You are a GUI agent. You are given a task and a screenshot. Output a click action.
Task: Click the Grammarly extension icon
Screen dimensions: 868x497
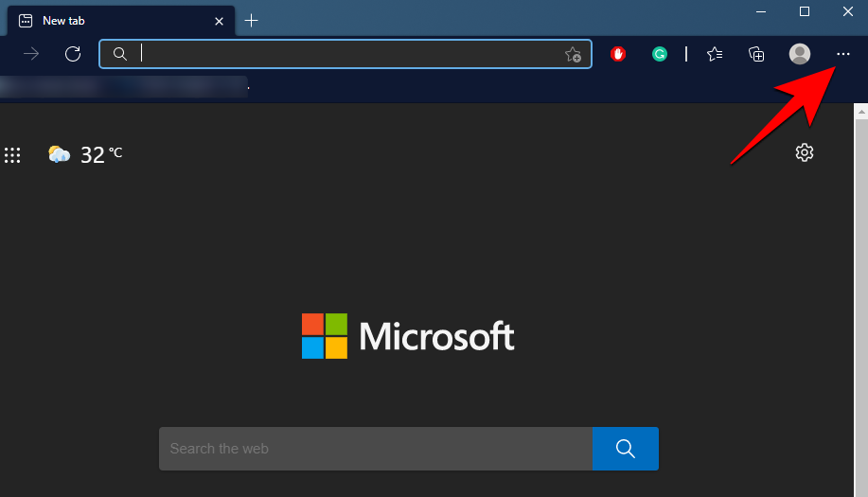(x=660, y=54)
